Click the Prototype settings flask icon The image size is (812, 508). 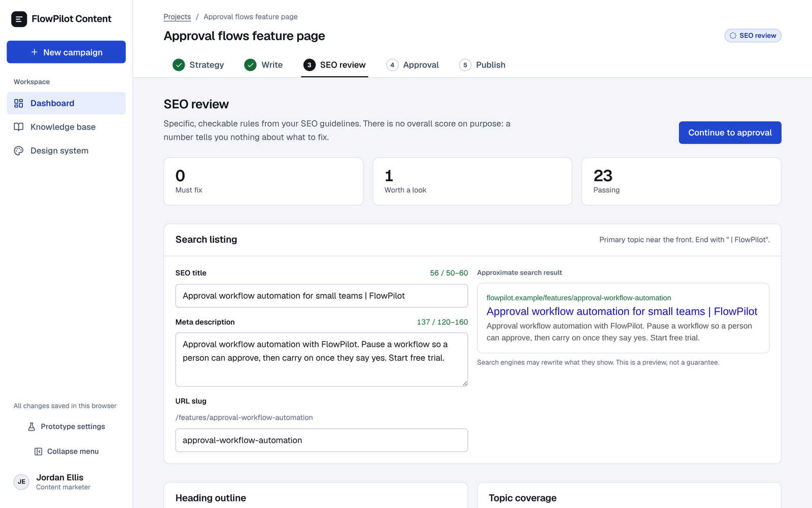coord(31,427)
